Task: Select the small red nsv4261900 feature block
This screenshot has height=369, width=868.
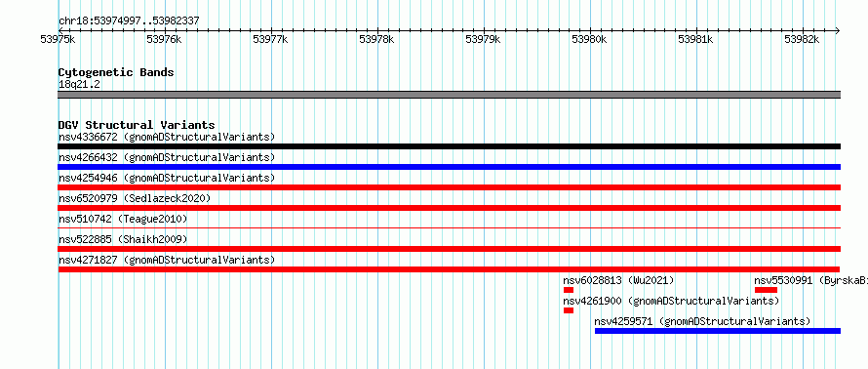Action: click(569, 310)
